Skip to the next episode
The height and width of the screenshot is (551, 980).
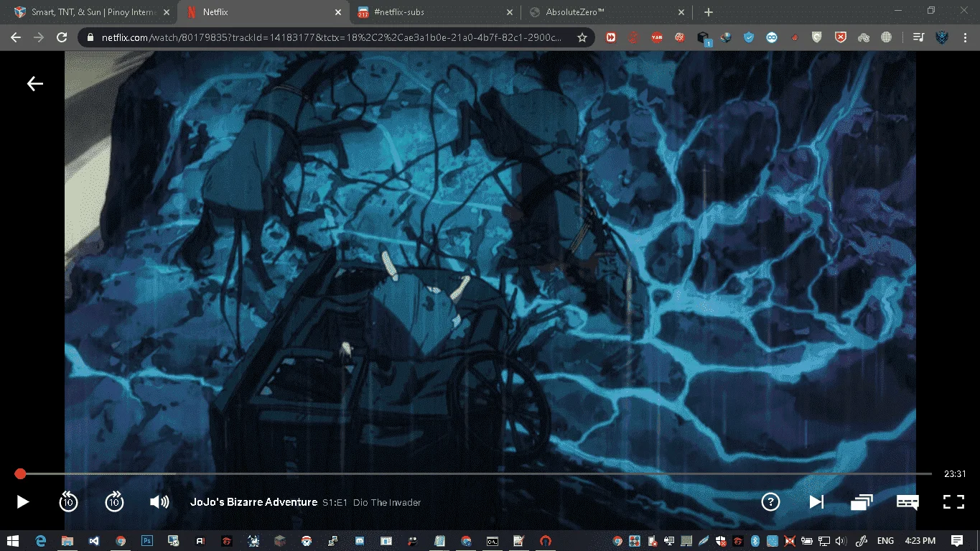click(x=816, y=501)
